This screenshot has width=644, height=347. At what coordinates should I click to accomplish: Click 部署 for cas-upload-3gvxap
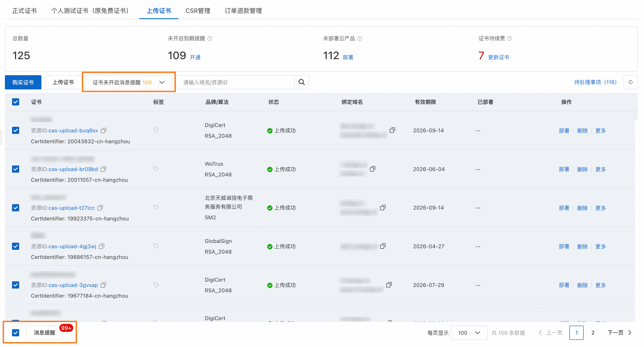coord(564,285)
